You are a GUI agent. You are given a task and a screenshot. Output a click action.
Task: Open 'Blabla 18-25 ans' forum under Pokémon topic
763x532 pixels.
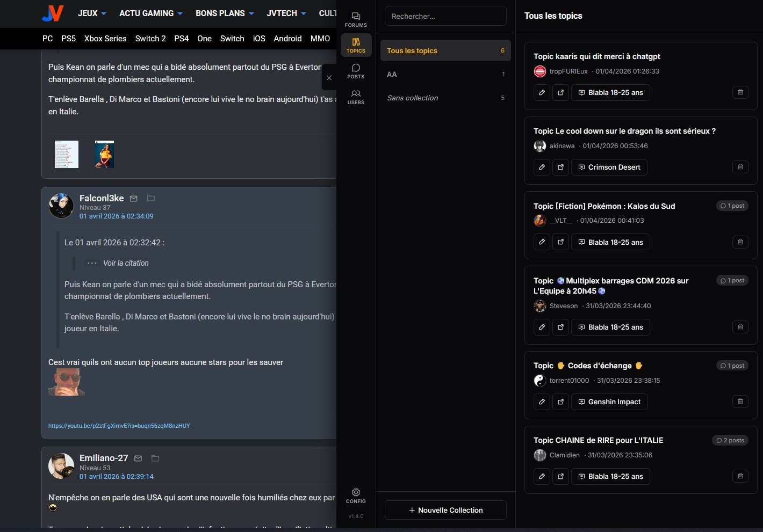tap(610, 242)
